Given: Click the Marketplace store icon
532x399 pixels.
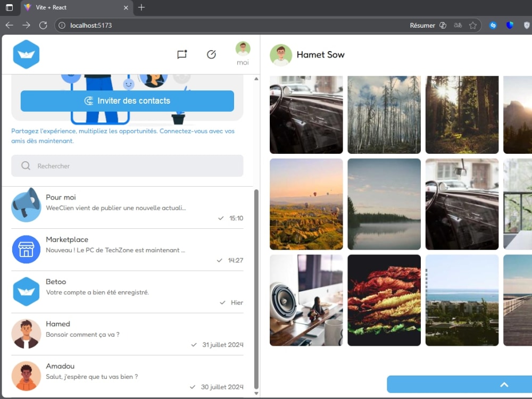Looking at the screenshot, I should [26, 250].
